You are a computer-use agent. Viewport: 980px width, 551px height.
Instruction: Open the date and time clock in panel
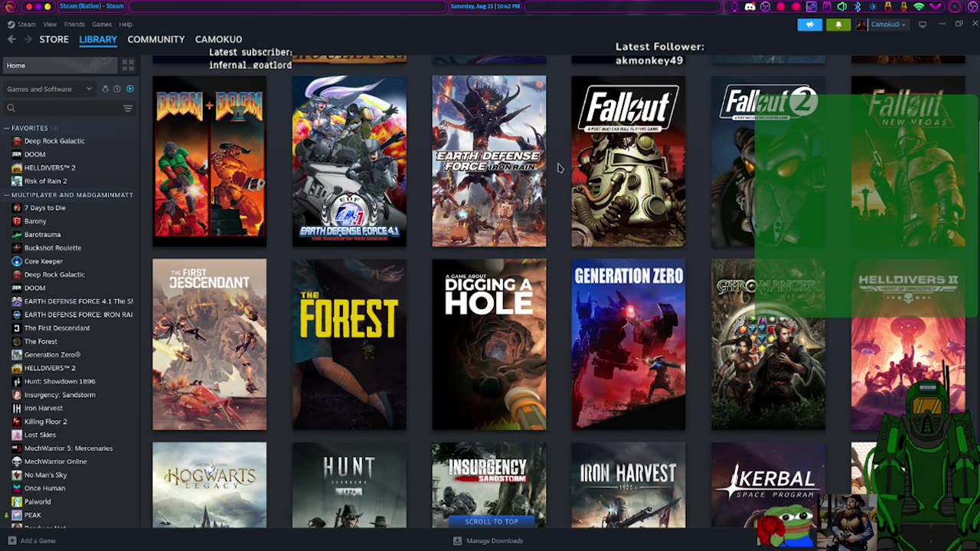(485, 6)
